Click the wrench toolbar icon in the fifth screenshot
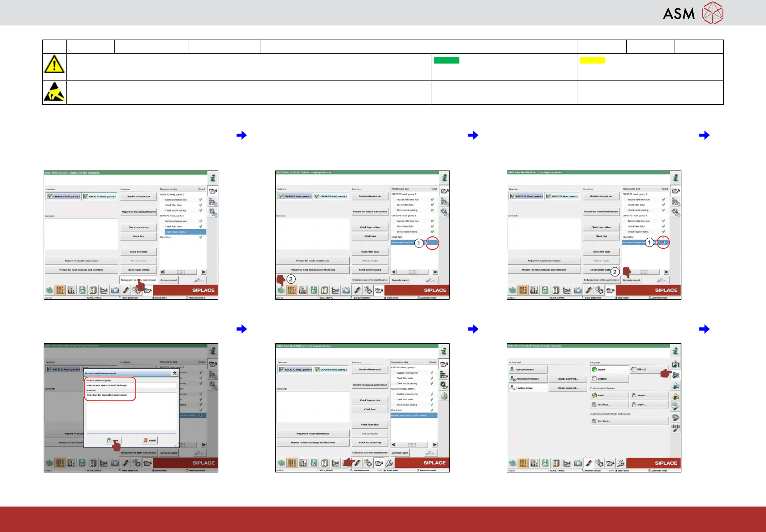 click(x=389, y=463)
